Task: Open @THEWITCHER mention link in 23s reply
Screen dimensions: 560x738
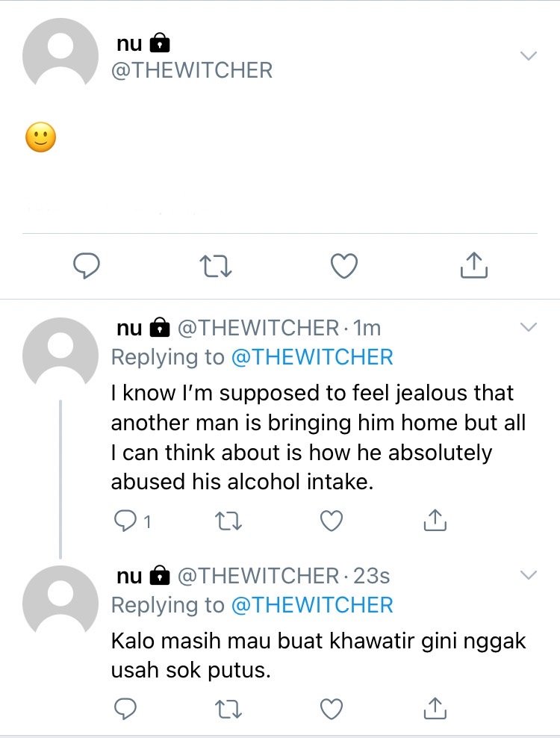Action: click(312, 605)
